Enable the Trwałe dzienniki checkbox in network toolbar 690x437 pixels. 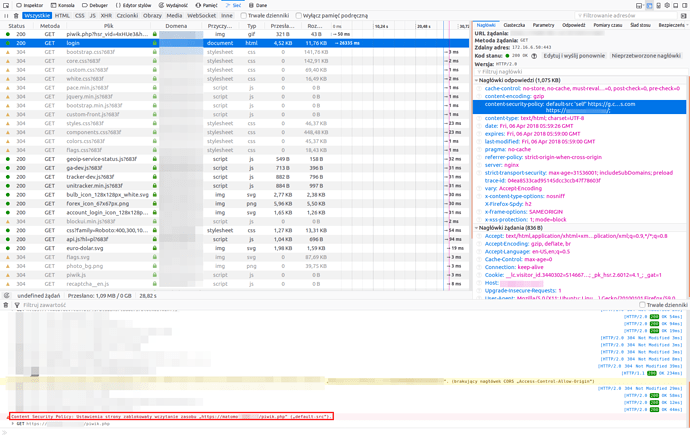tap(243, 15)
